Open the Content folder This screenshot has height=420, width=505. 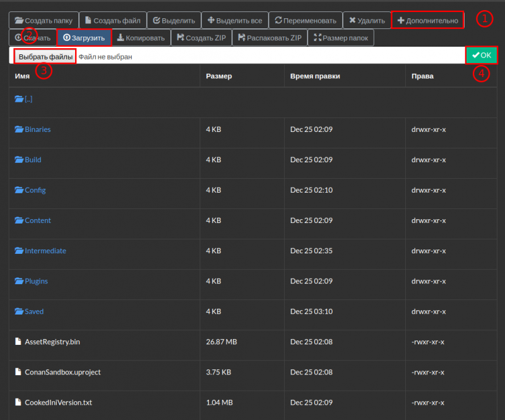[x=38, y=220]
